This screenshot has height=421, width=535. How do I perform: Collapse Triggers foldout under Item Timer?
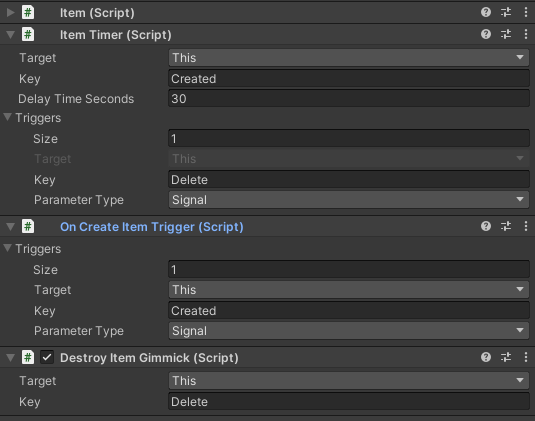8,117
